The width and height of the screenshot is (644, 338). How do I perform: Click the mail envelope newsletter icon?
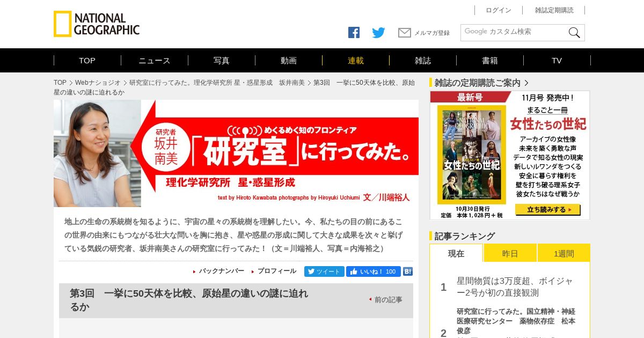(405, 33)
